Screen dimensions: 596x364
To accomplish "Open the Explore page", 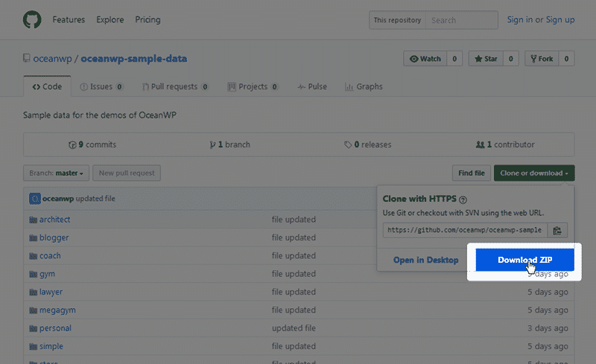I will pos(110,20).
